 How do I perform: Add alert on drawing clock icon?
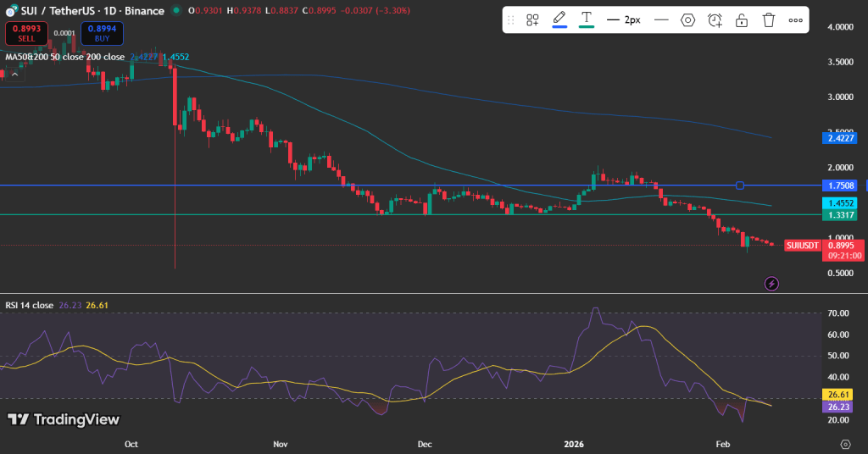pyautogui.click(x=715, y=20)
